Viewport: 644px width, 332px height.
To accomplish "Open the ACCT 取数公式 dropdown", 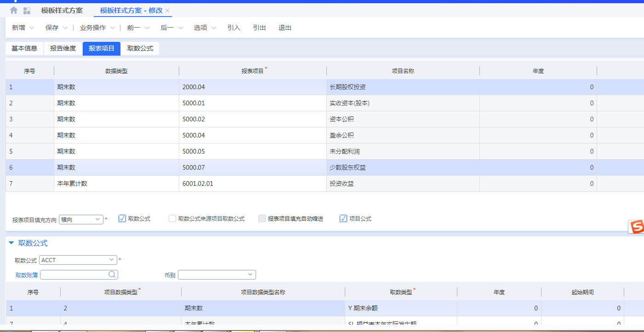I will [112, 260].
